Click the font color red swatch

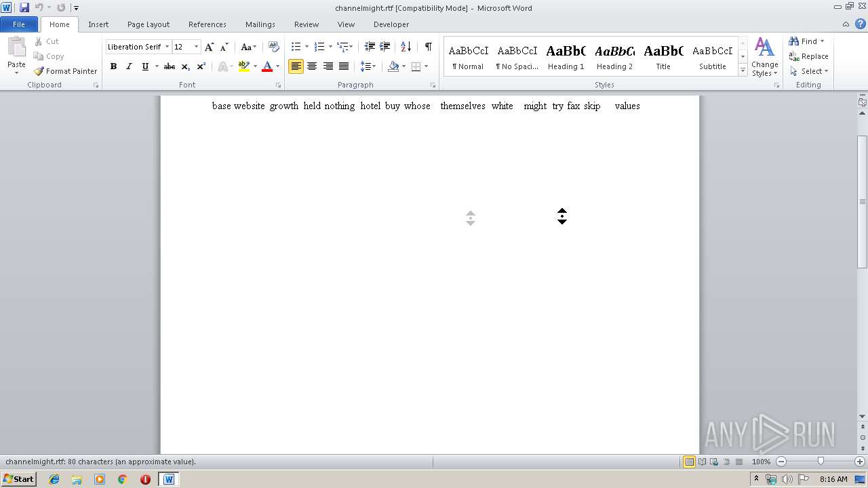tap(267, 66)
